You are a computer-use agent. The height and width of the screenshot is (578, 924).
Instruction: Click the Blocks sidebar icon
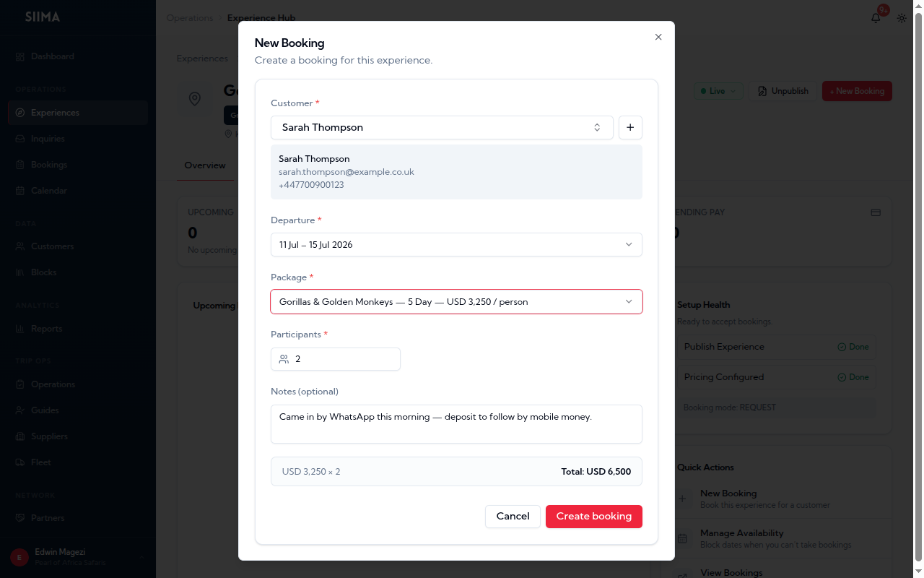20,272
